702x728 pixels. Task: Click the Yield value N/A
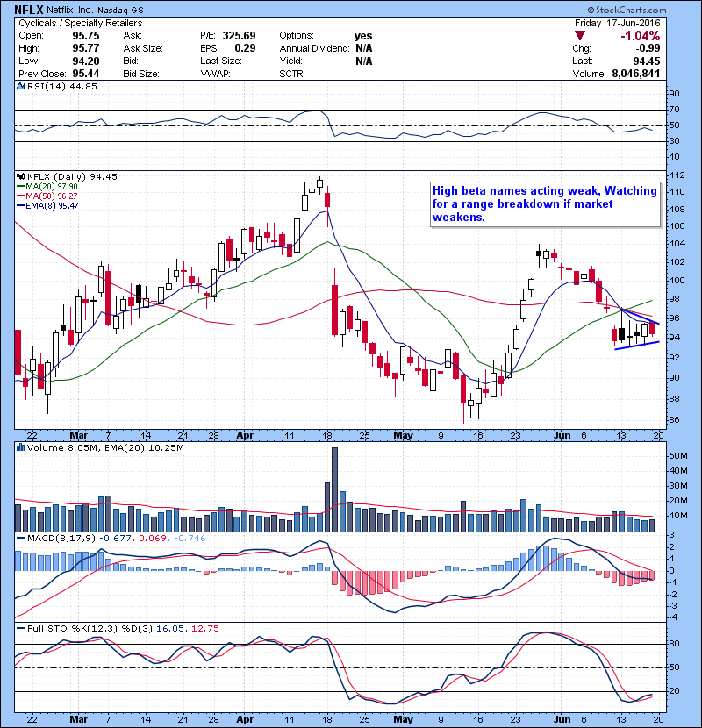click(364, 61)
